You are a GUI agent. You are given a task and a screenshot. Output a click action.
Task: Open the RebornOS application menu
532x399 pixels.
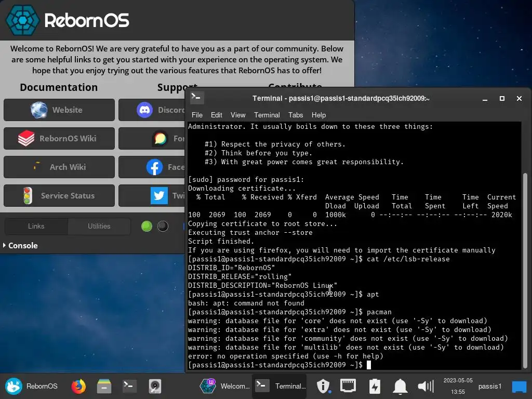31,386
